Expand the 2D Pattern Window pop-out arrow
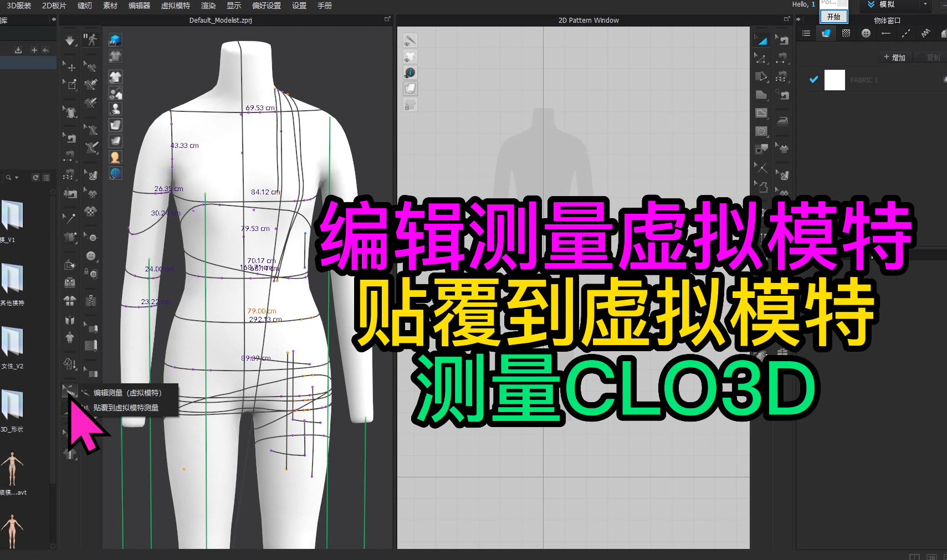947x560 pixels. [x=787, y=18]
